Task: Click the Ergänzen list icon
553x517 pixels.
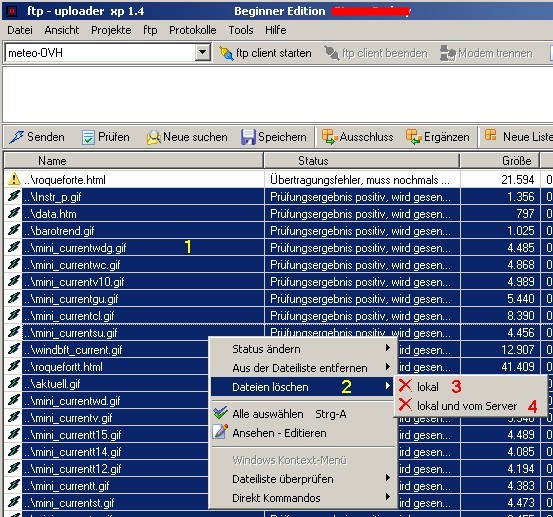Action: click(413, 137)
